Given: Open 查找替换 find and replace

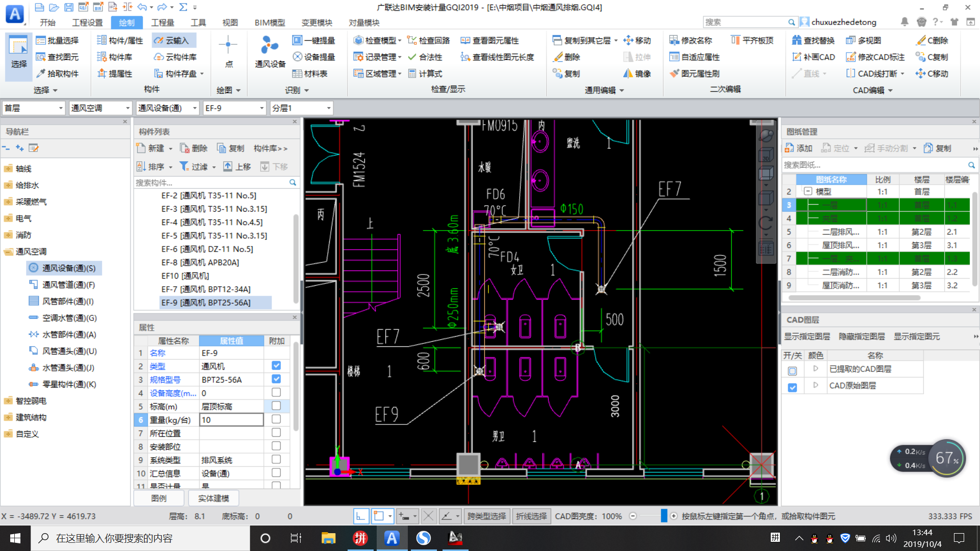Looking at the screenshot, I should pos(814,40).
